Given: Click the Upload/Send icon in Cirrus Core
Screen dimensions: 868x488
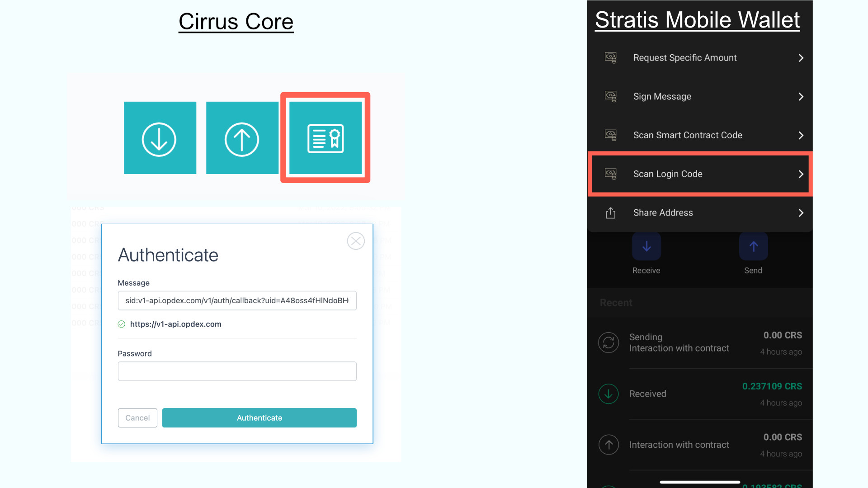Looking at the screenshot, I should point(242,138).
